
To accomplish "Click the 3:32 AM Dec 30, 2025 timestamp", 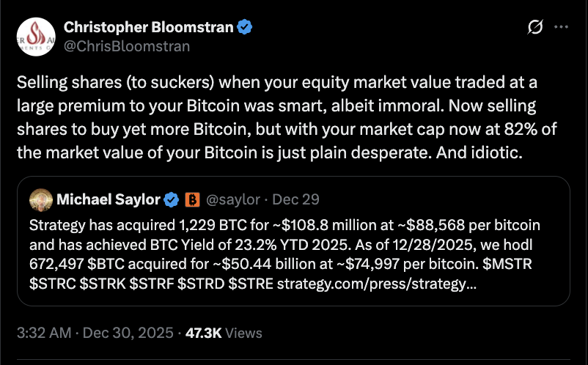I will (95, 333).
